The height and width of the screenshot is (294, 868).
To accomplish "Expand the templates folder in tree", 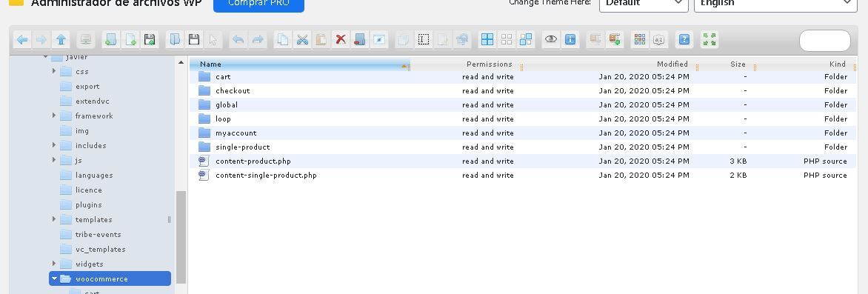I will 54,219.
